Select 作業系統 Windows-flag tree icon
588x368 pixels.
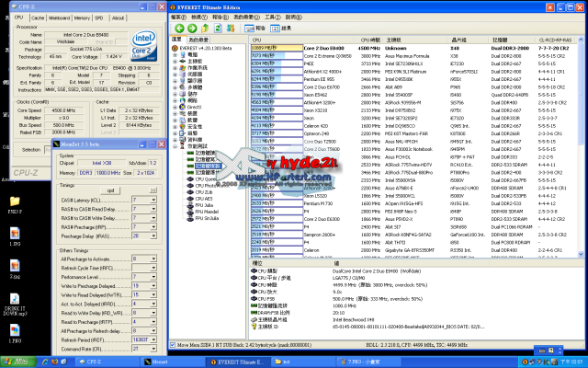pos(182,67)
